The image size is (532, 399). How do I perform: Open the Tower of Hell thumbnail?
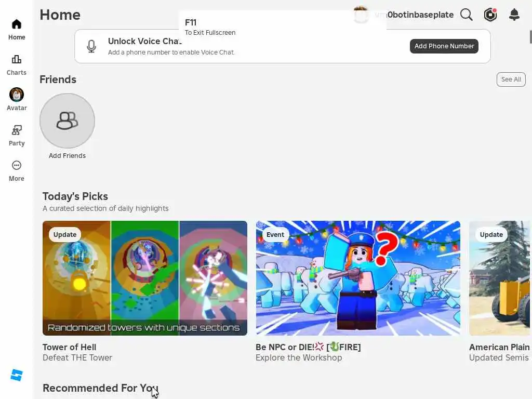coord(145,278)
